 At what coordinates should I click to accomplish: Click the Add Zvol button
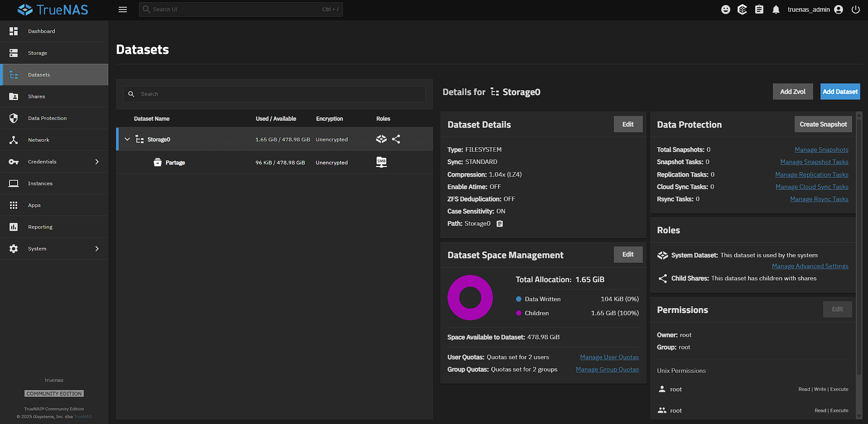[793, 92]
